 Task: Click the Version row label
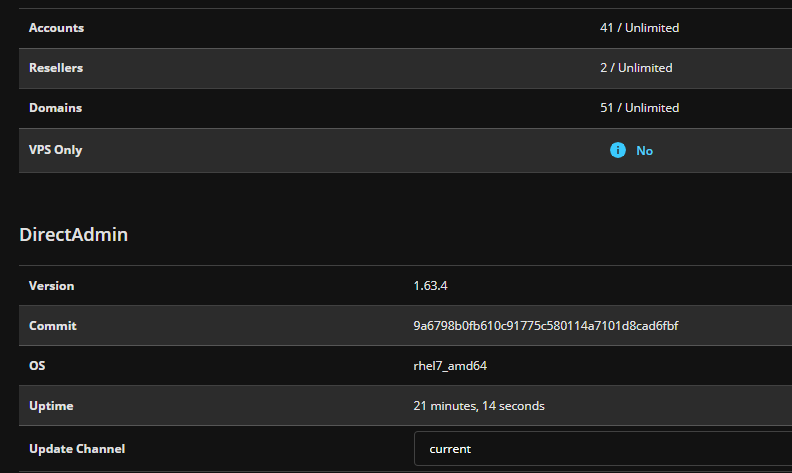pos(52,286)
